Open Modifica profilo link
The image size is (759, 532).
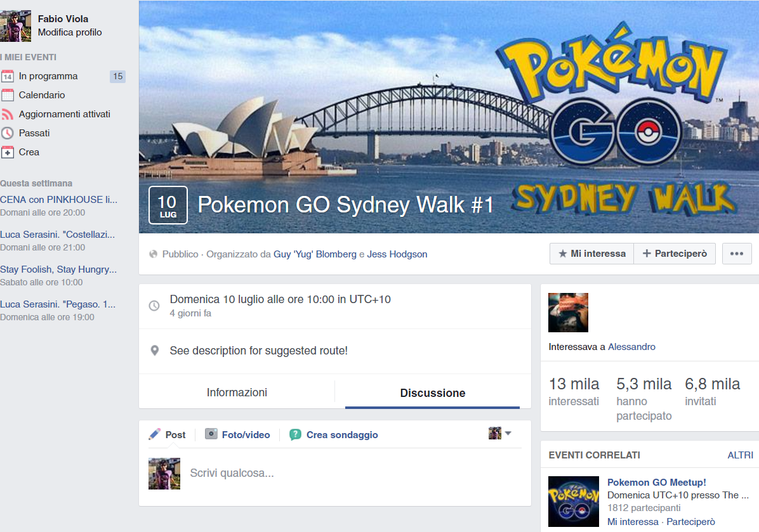[x=70, y=32]
